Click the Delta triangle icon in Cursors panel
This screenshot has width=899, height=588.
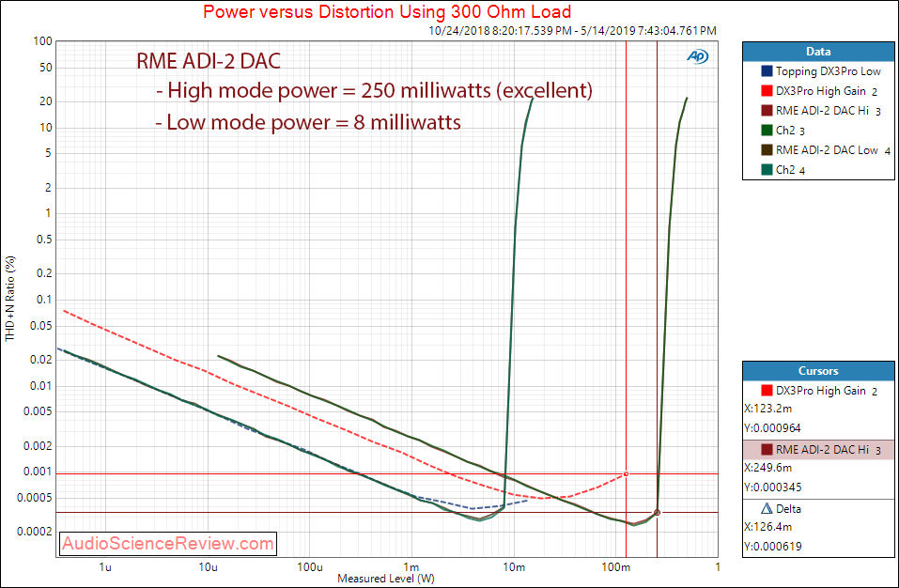(x=767, y=509)
